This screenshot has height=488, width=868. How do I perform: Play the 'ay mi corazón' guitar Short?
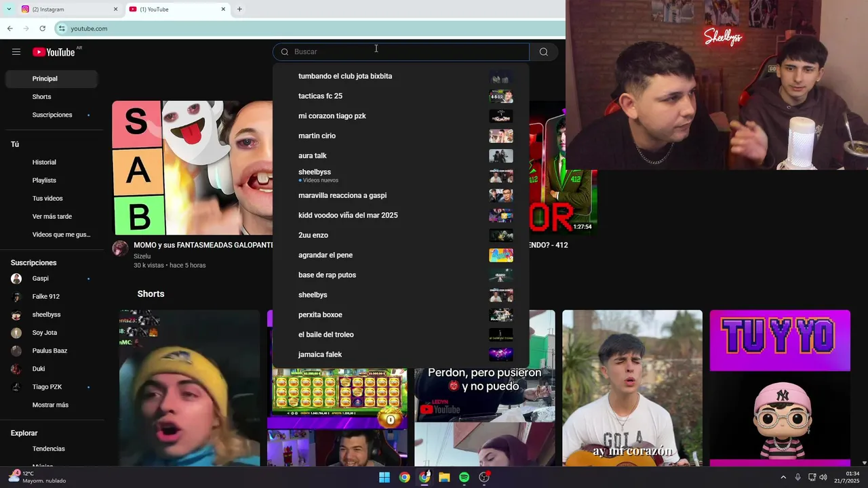point(632,388)
